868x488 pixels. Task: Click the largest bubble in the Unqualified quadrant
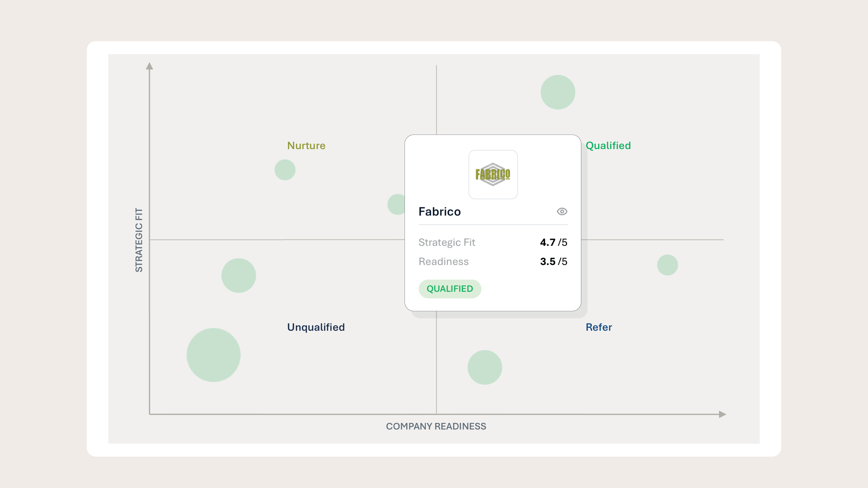213,355
